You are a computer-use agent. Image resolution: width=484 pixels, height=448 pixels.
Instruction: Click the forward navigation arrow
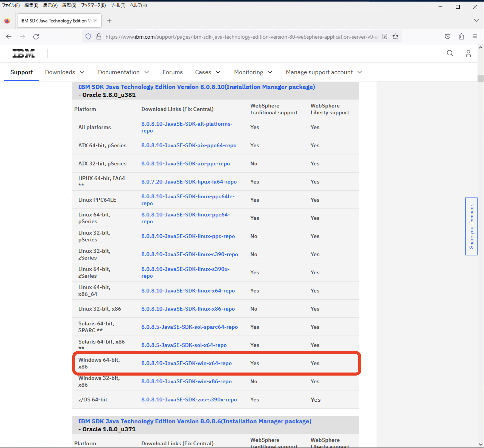(22, 37)
